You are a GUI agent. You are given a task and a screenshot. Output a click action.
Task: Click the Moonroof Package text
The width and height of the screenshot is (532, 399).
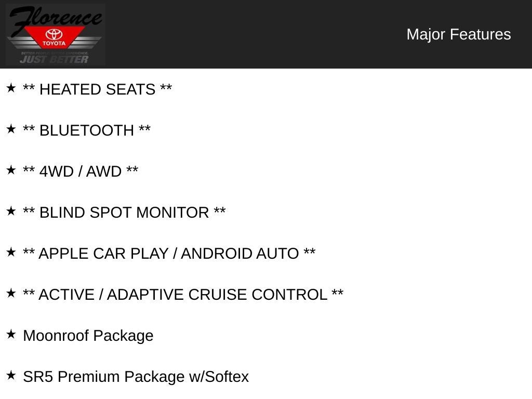(x=88, y=336)
